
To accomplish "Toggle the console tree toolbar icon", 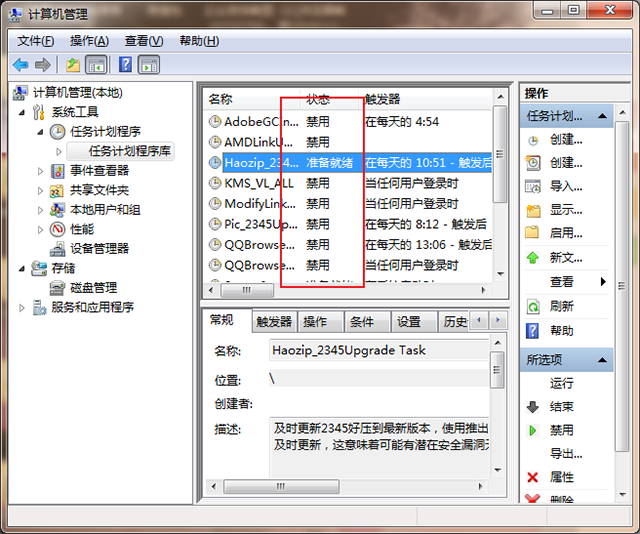I will point(96,65).
